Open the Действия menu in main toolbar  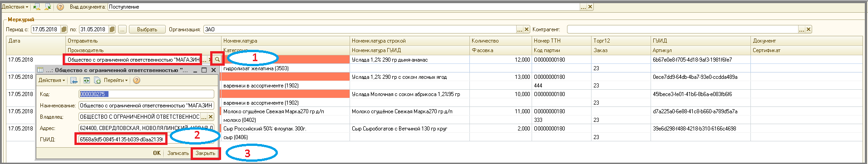pos(15,7)
